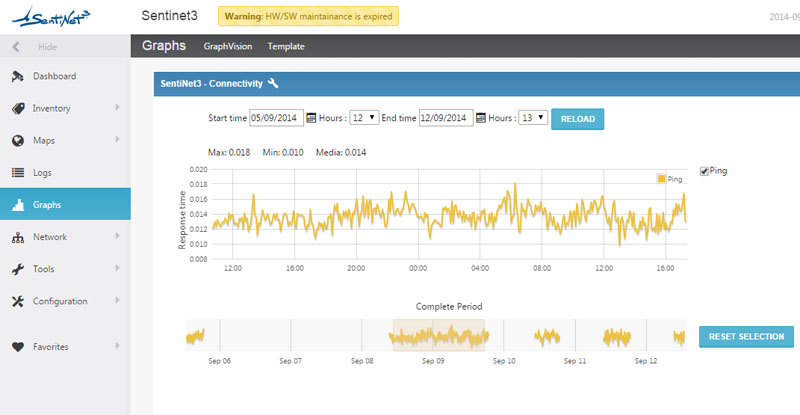This screenshot has width=800, height=415.
Task: Click the Dashboard gauge icon
Action: coord(18,77)
